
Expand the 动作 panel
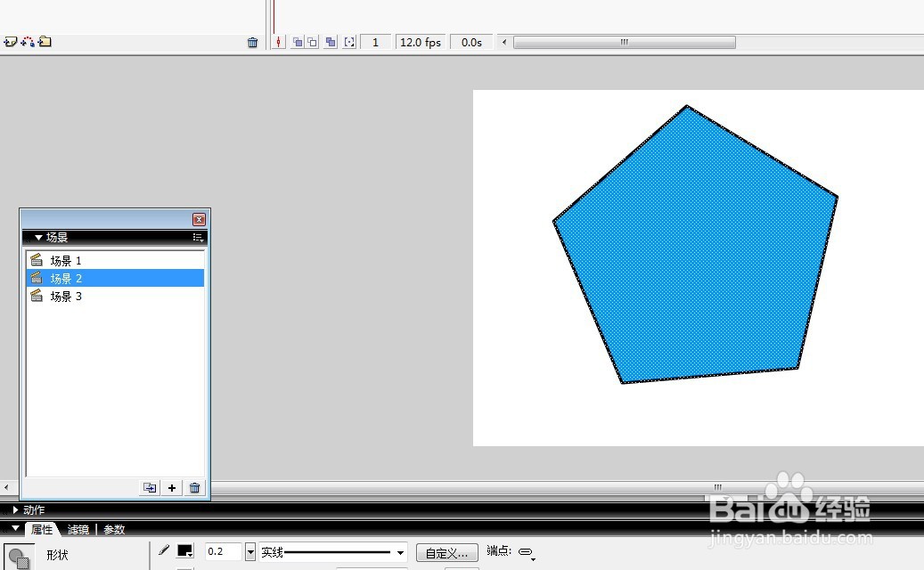click(x=16, y=510)
